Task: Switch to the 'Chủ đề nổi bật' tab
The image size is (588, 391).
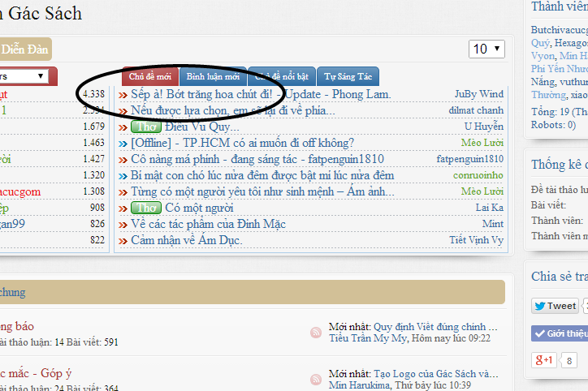Action: click(282, 77)
